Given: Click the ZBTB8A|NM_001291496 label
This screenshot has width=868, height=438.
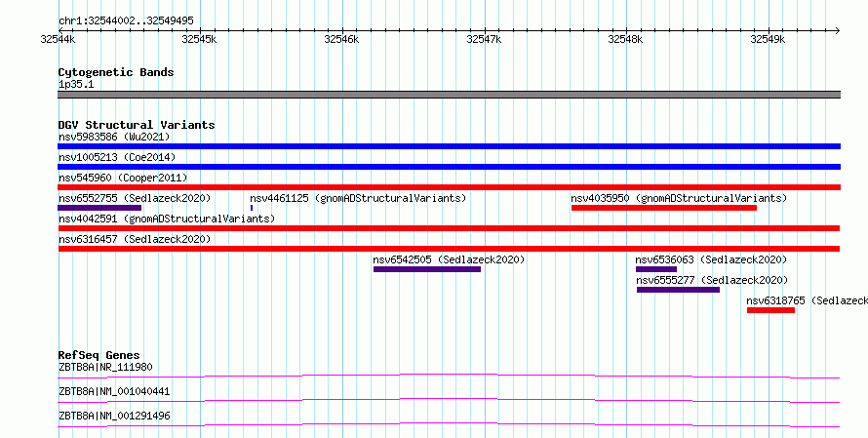Looking at the screenshot, I should point(114,416).
